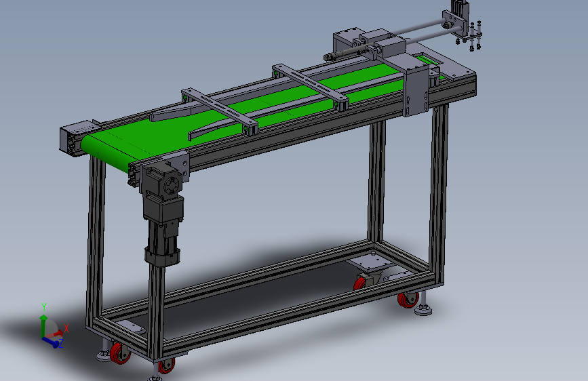Select the guide rod end bracket at top right

tap(455, 22)
